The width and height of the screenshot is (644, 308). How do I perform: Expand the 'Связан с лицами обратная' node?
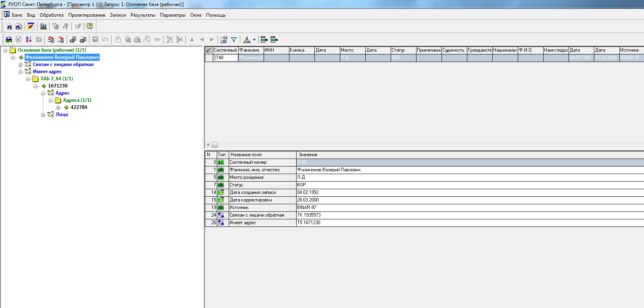coord(20,65)
